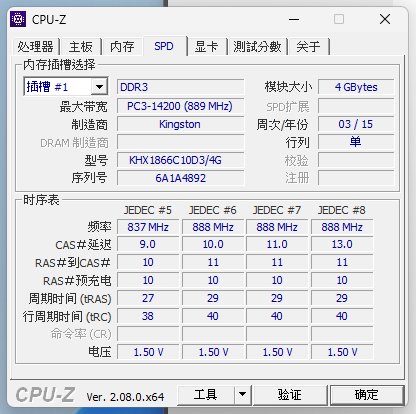Switch to the 主板 tab
Image resolution: width=416 pixels, height=414 pixels.
[81, 46]
